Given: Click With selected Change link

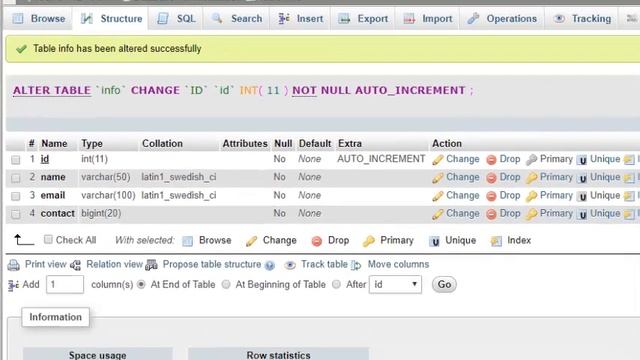Looking at the screenshot, I should 280,240.
